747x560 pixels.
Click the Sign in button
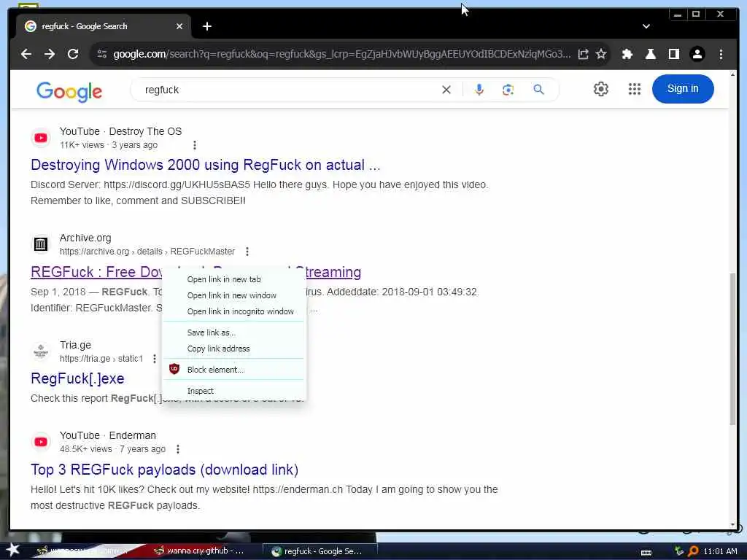pos(683,88)
